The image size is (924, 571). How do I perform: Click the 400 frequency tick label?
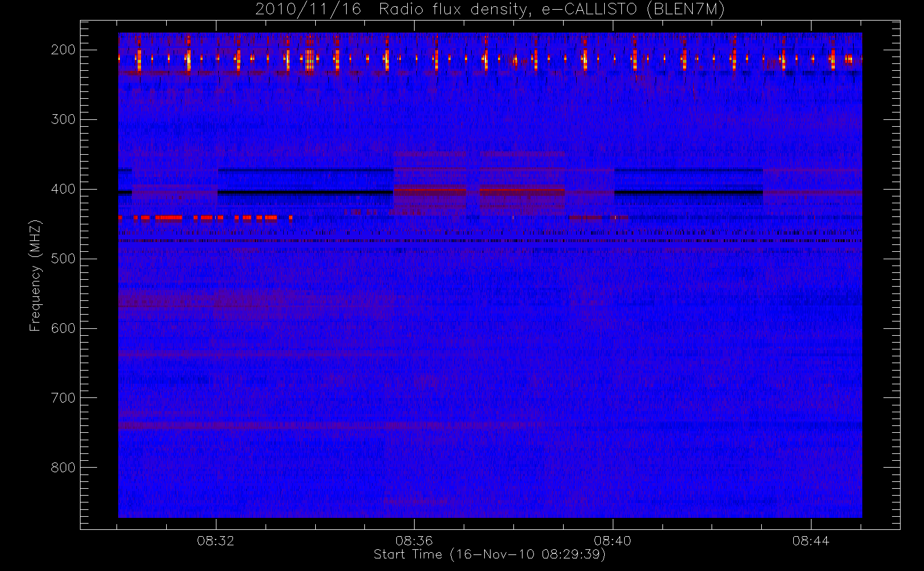[63, 189]
